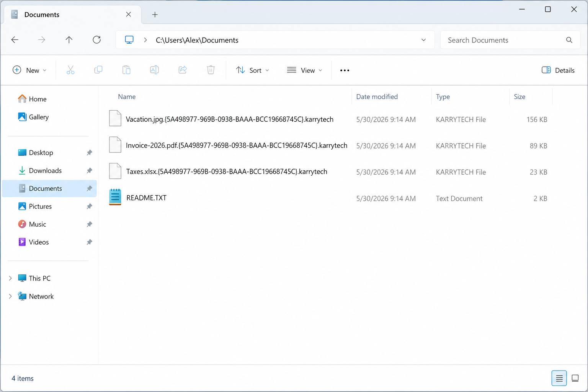Click the Taxes.xlsx karrytech file icon
This screenshot has height=392, width=588.
[x=115, y=171]
